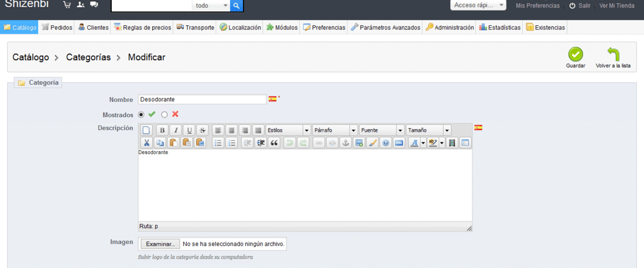The image size is (644, 268).
Task: Toggle bold formatting in description editor
Action: pyautogui.click(x=162, y=130)
